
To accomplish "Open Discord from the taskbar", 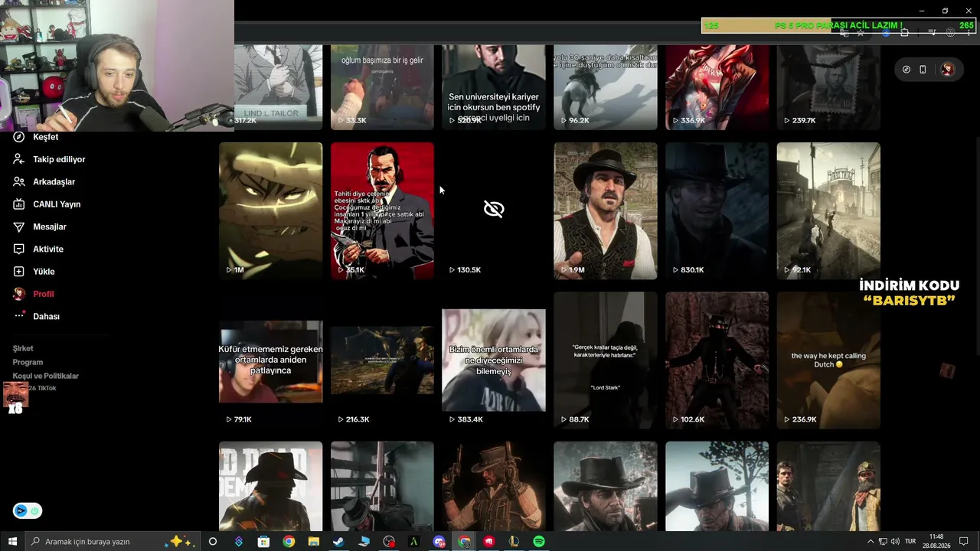I will tap(439, 542).
